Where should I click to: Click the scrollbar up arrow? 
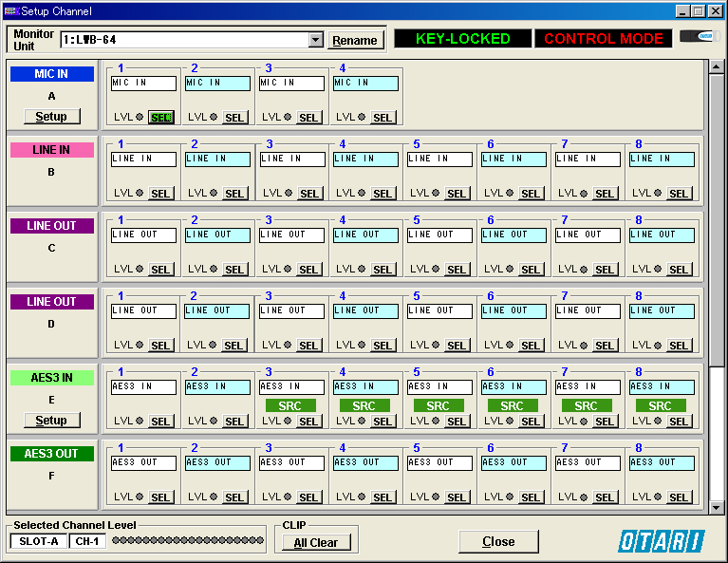[717, 66]
